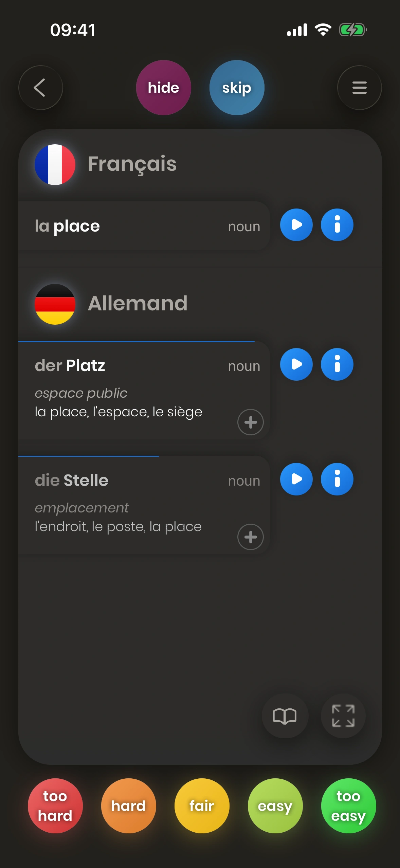Open the hamburger menu
The width and height of the screenshot is (400, 868).
tap(359, 88)
